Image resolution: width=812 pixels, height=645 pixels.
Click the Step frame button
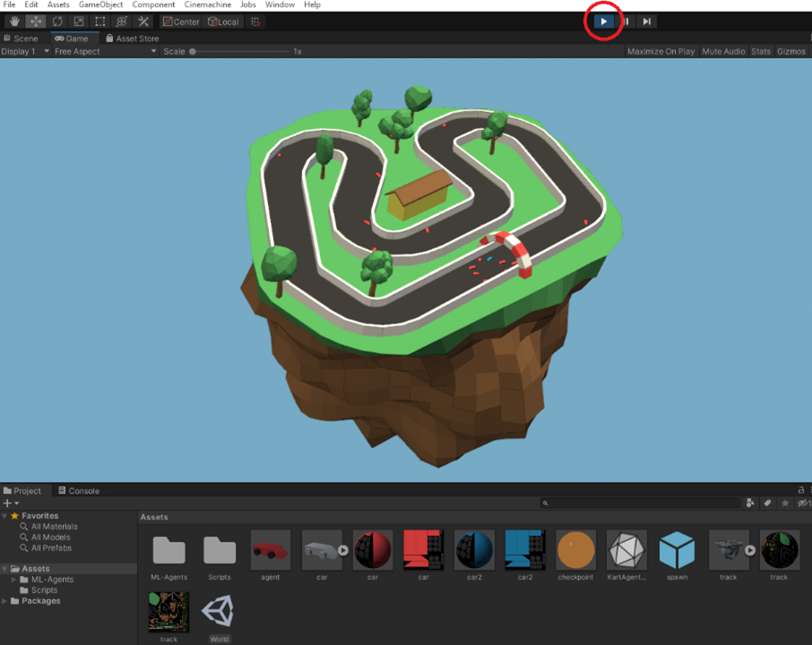click(647, 21)
